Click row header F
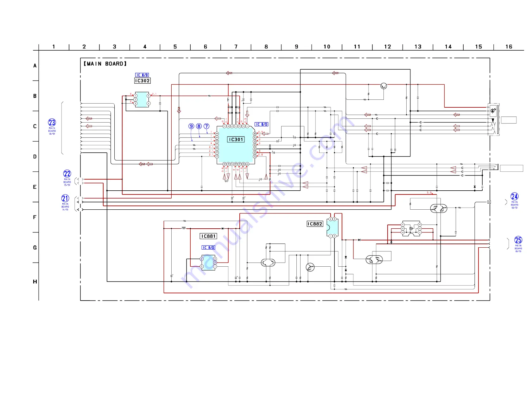The width and height of the screenshot is (532, 400). click(x=35, y=217)
